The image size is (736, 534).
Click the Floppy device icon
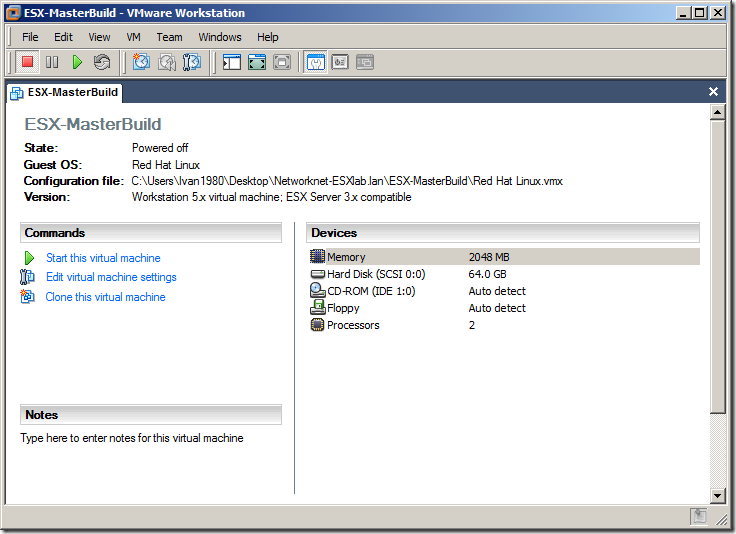coord(318,307)
